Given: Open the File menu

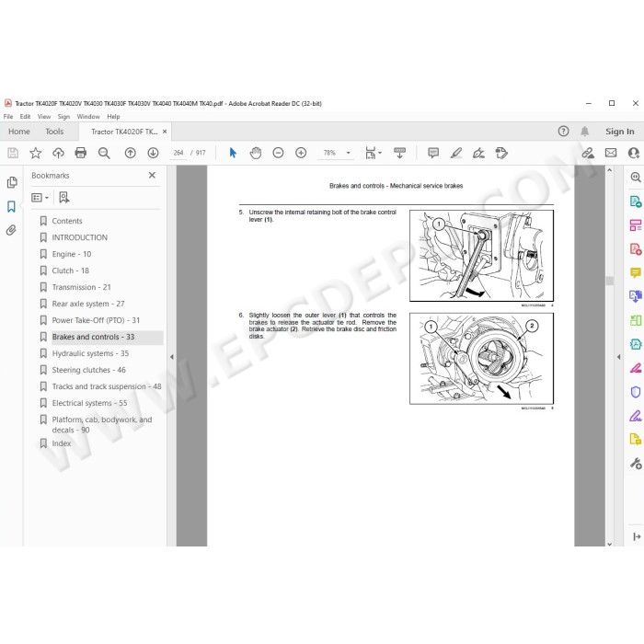Looking at the screenshot, I should pyautogui.click(x=7, y=117).
